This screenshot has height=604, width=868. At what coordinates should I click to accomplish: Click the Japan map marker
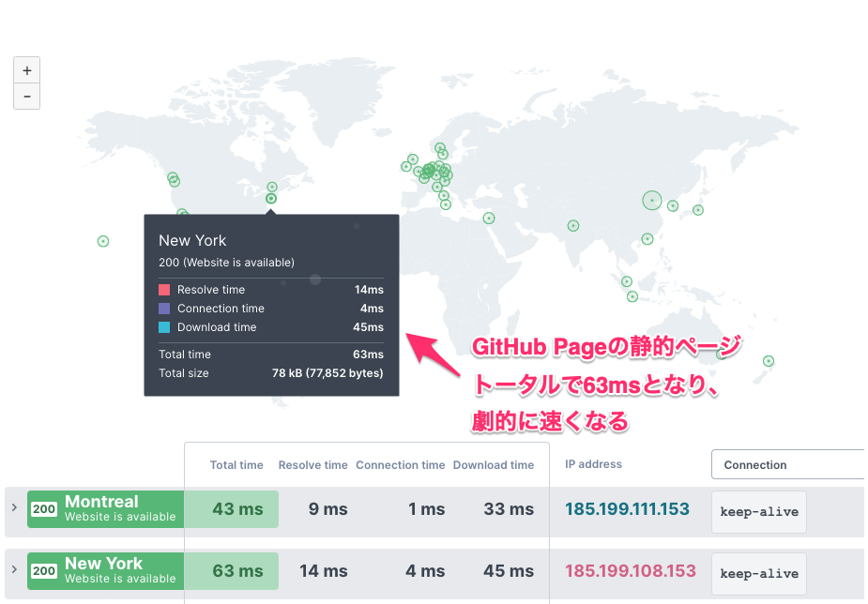[x=697, y=210]
